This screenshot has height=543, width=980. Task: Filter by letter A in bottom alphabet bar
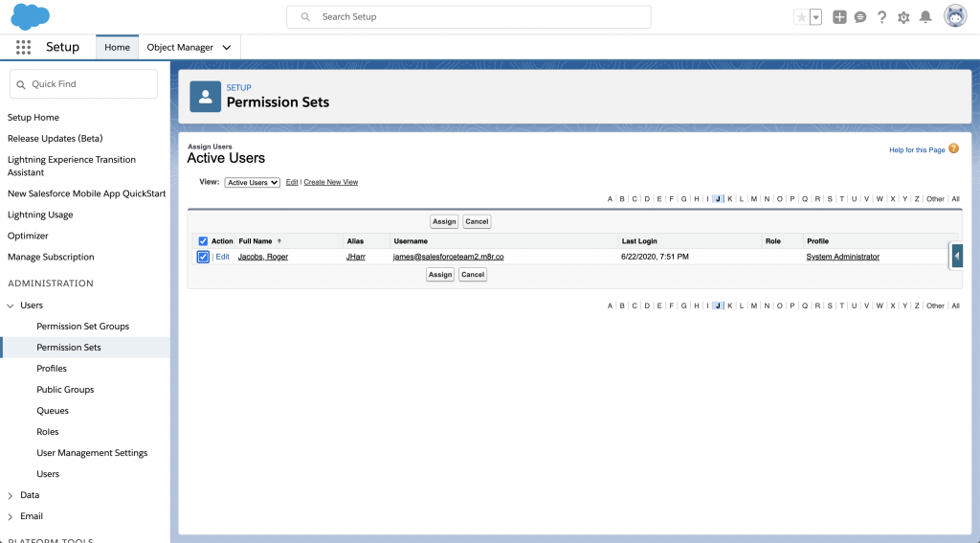pyautogui.click(x=610, y=305)
